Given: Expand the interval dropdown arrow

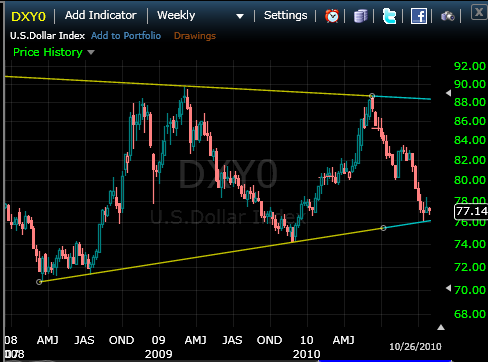Looking at the screenshot, I should tap(240, 16).
